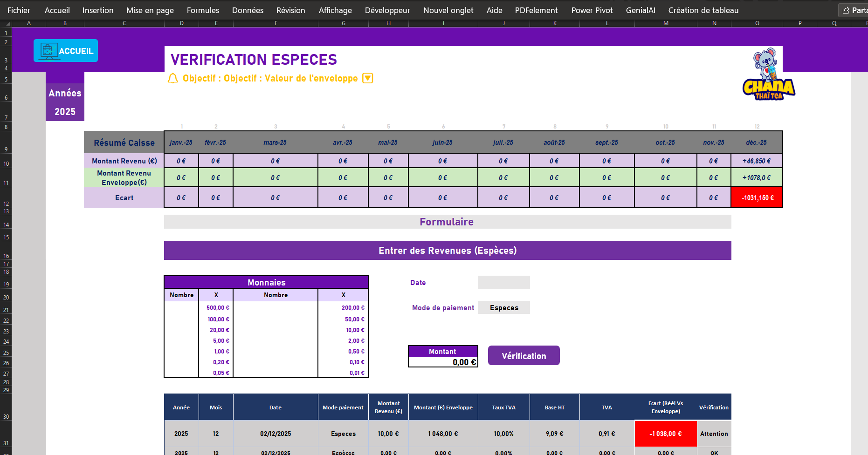The image size is (868, 455).
Task: Click the empty Date input field
Action: (x=503, y=282)
